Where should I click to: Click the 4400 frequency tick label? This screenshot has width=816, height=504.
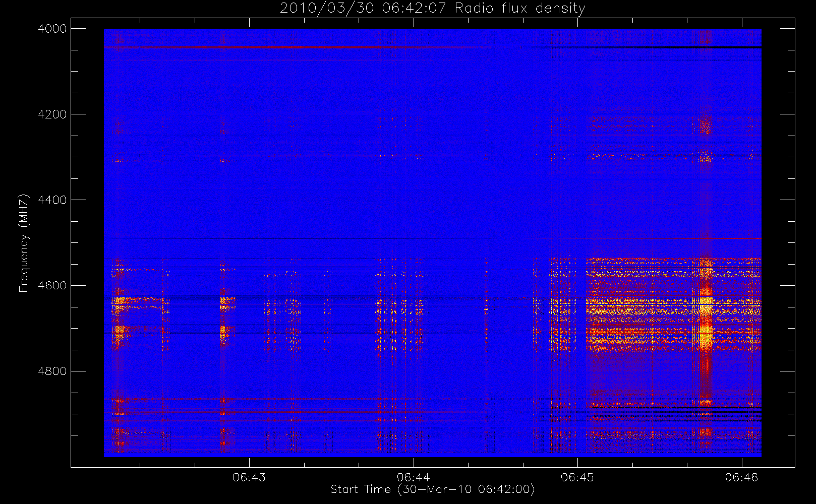pyautogui.click(x=52, y=200)
